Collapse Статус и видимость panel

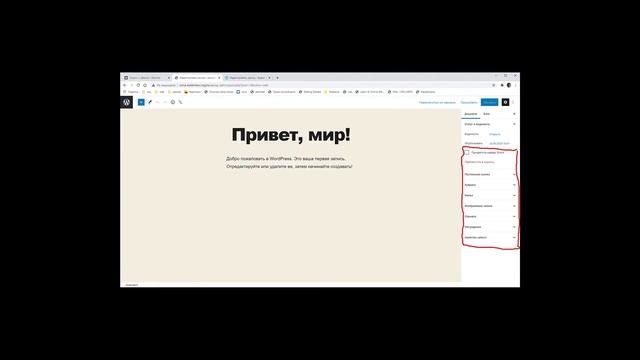[490, 124]
